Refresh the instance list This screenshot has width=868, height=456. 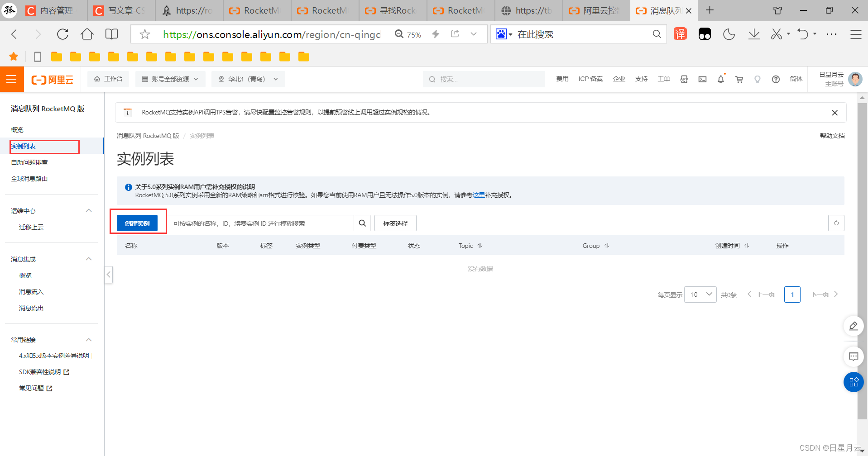(836, 223)
